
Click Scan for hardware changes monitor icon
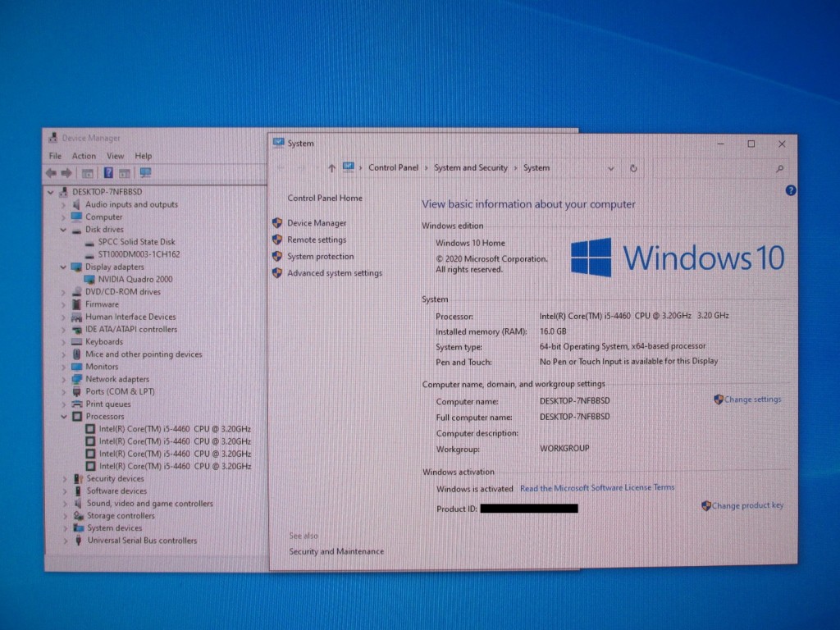click(145, 173)
